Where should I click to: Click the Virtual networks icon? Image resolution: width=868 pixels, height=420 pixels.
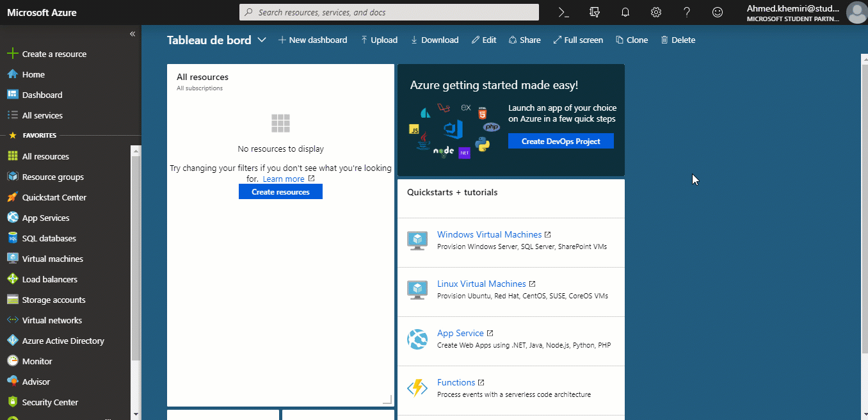(12, 320)
